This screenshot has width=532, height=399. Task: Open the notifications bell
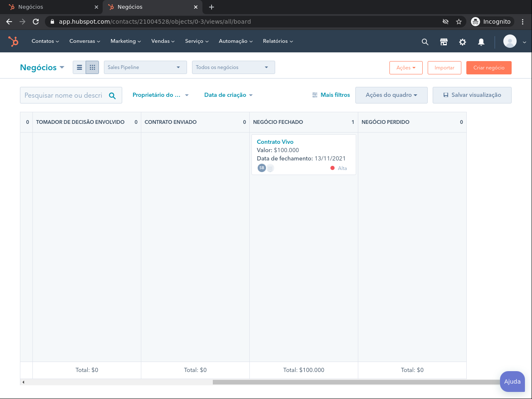click(x=481, y=42)
